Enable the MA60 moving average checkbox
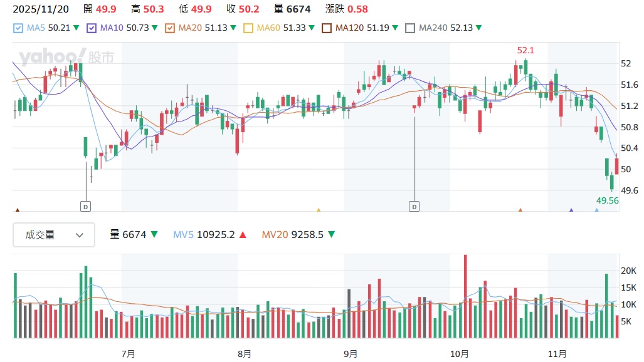 coord(248,28)
